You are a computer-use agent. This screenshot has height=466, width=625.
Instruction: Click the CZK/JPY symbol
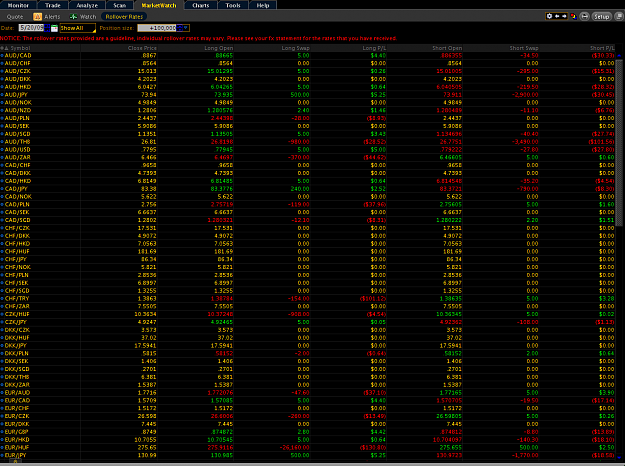click(17, 322)
